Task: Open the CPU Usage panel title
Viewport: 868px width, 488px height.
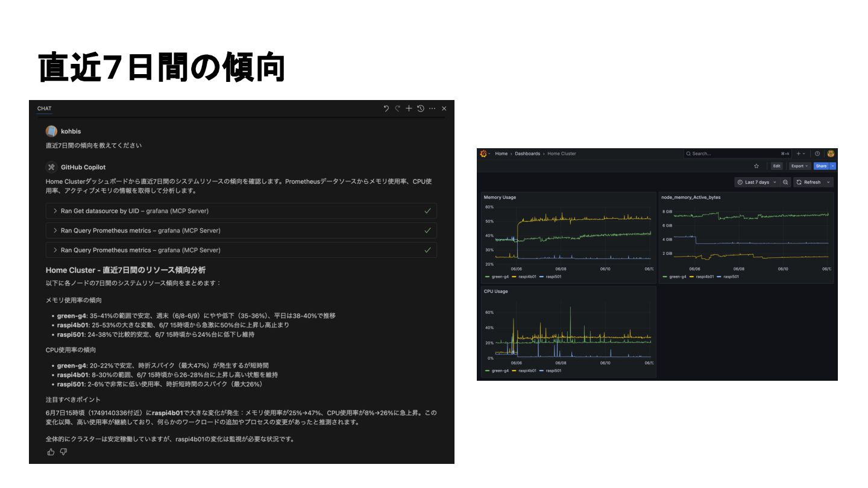Action: coord(495,292)
